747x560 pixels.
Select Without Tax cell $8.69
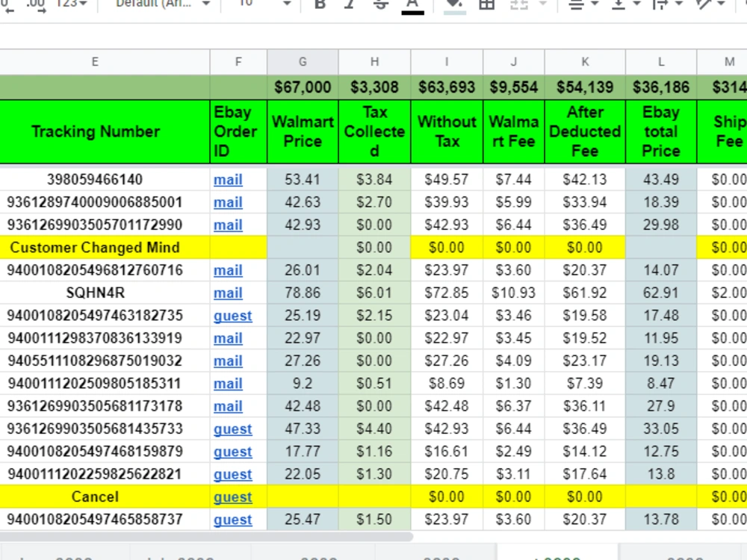(x=447, y=384)
